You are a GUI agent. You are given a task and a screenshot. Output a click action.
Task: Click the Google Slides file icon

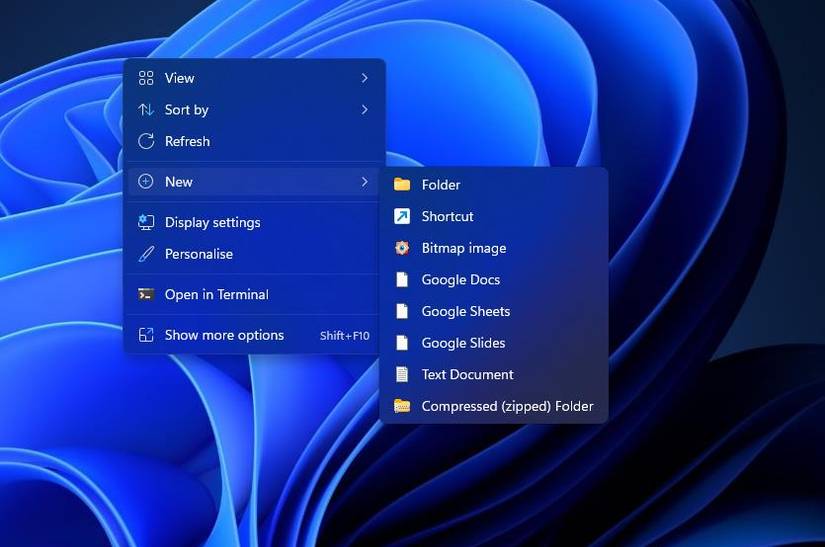(x=402, y=342)
